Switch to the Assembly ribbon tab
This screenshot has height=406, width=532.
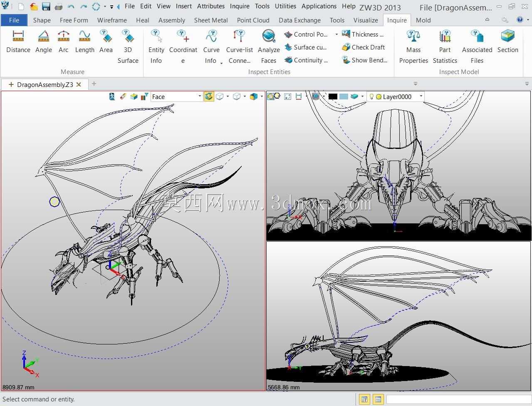coord(171,20)
